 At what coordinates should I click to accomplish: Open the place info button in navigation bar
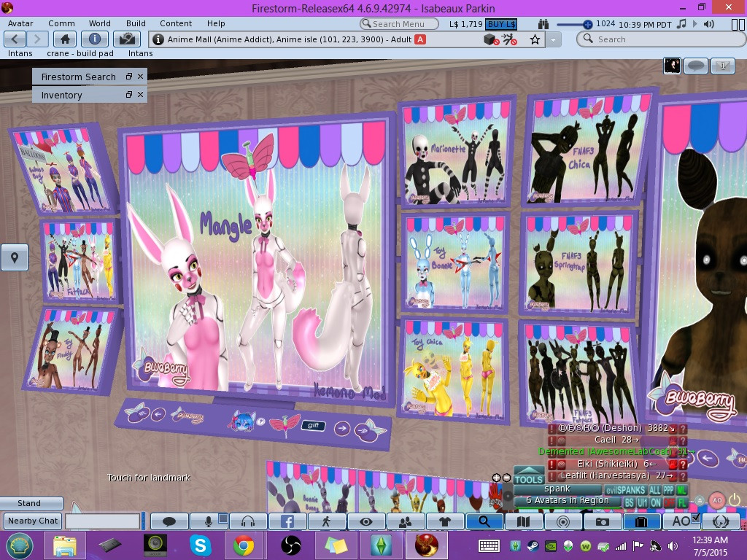coord(95,39)
